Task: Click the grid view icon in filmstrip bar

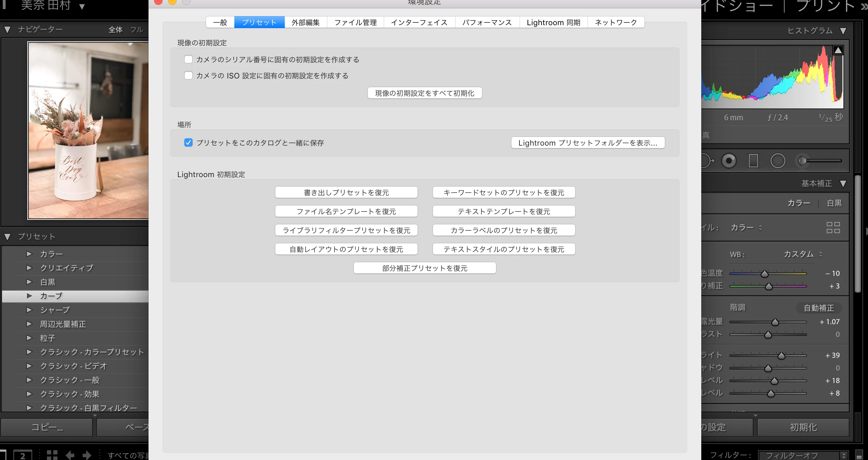Action: (52, 455)
